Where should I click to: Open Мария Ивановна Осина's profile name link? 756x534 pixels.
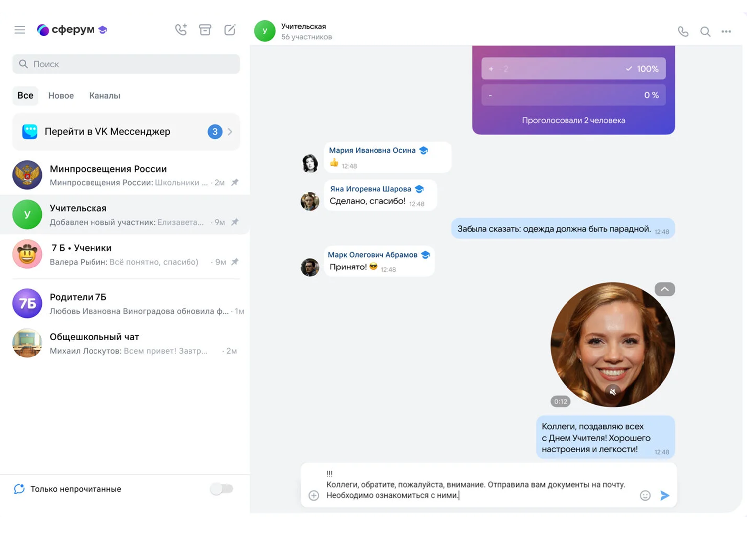[372, 150]
